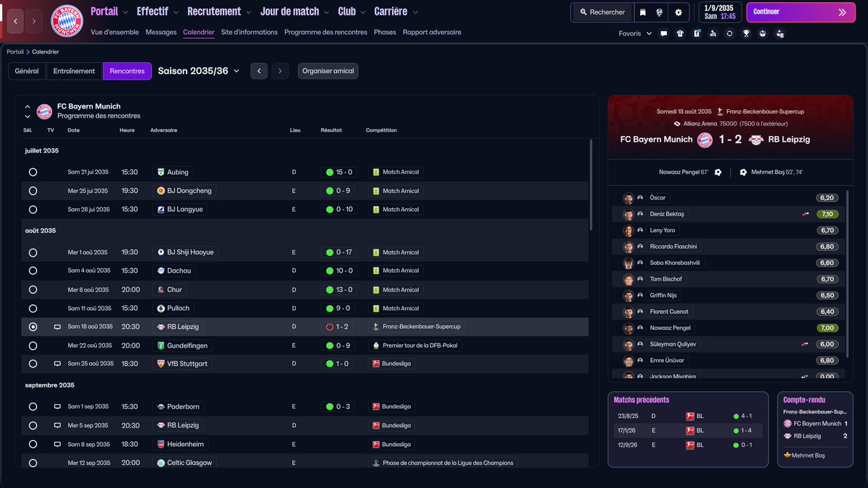Switch to the Entraînement view button
868x488 pixels.
point(74,71)
